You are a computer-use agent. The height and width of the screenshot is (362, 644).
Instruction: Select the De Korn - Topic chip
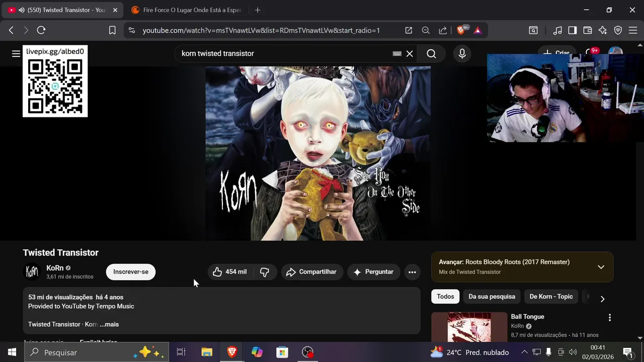[x=551, y=297]
